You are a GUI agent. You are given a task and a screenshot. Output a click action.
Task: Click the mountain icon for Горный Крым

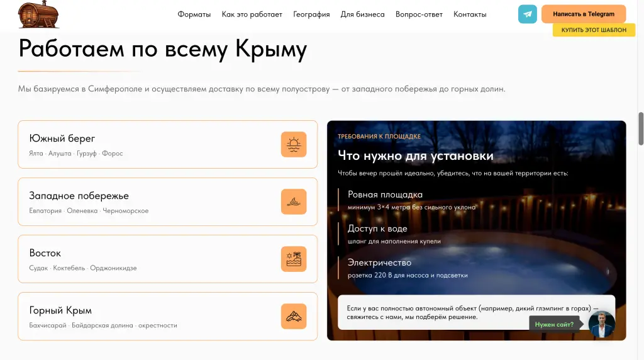pyautogui.click(x=294, y=316)
